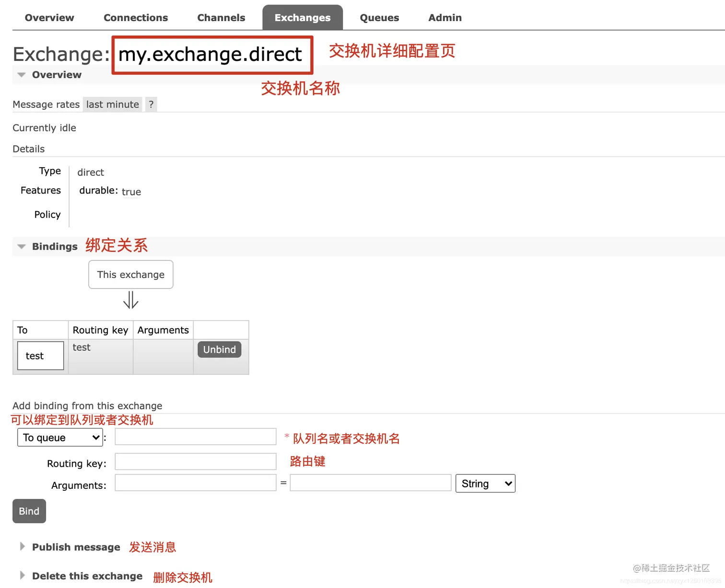Viewport: 725px width, 588px height.
Task: Open the Overview tab
Action: point(49,18)
